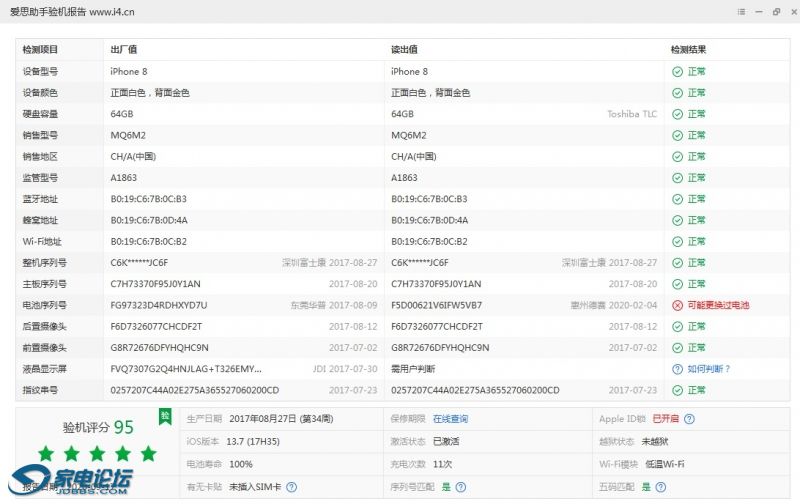Screen dimensions: 800x504
Task: Select the 已激活 activation status
Action: point(446,441)
